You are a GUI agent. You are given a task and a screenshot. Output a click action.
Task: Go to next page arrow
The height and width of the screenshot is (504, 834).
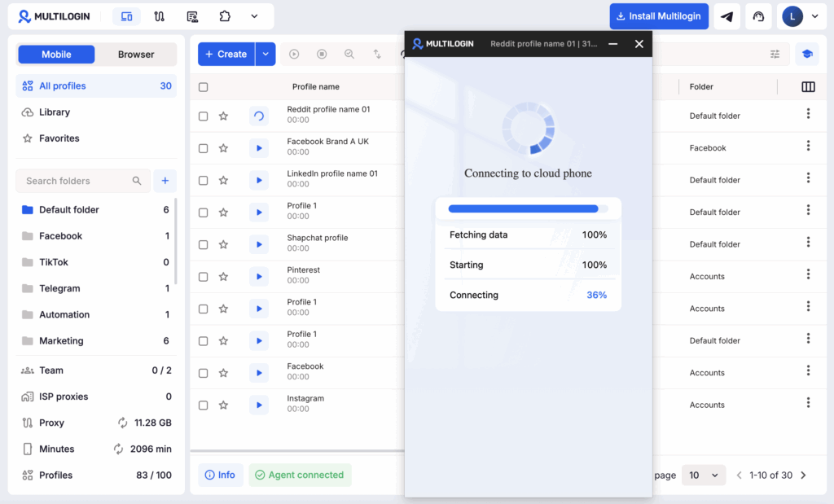[x=803, y=476]
